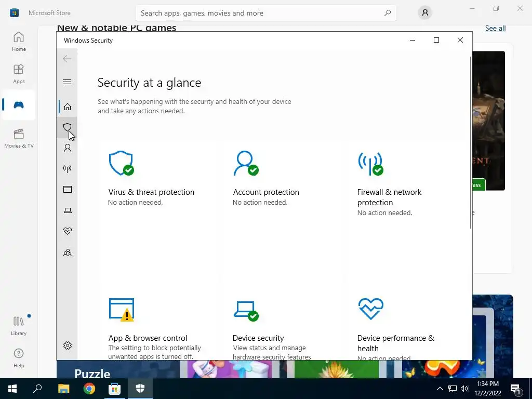Open the Device security heading
This screenshot has width=532, height=399.
[x=258, y=338]
